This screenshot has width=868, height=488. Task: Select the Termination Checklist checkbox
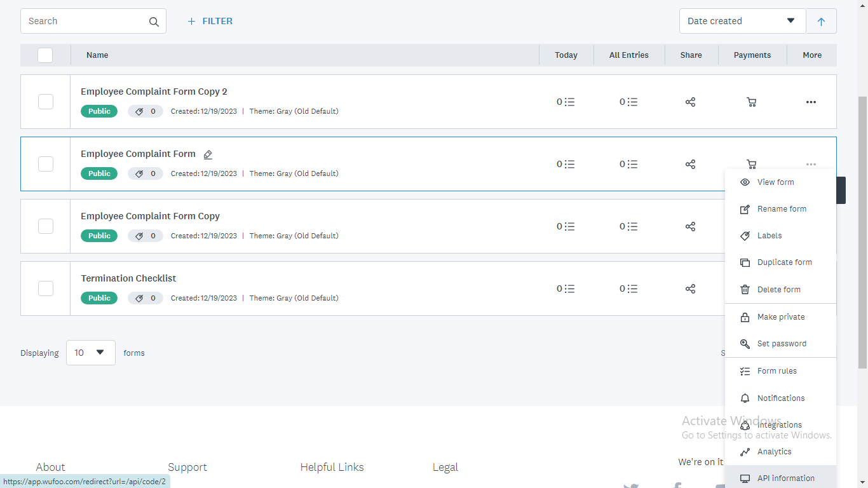pos(46,288)
